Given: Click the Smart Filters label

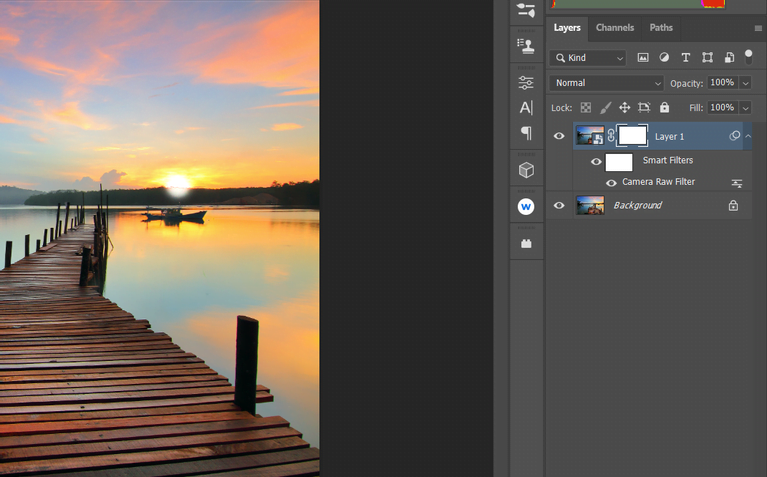Looking at the screenshot, I should pyautogui.click(x=668, y=160).
